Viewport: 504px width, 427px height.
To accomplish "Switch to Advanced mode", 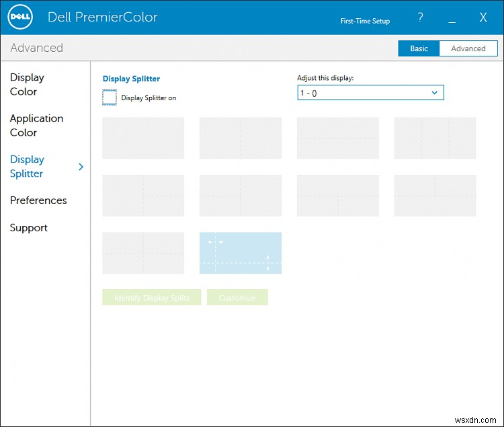I will coord(468,48).
